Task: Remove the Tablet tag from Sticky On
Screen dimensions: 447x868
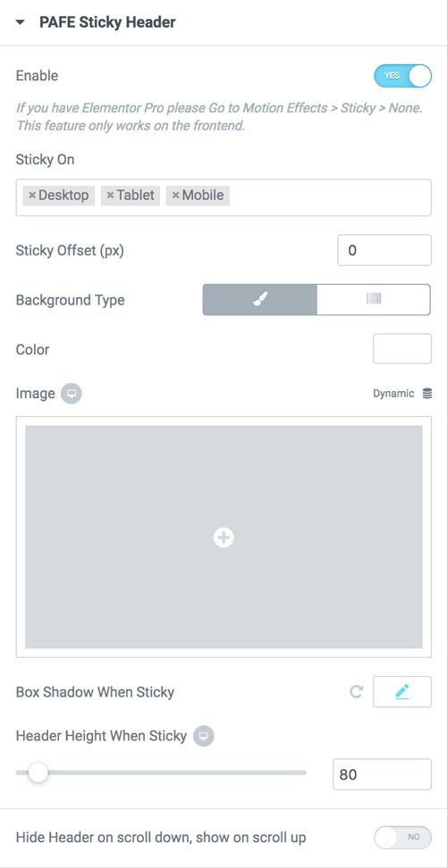Action: pyautogui.click(x=110, y=196)
